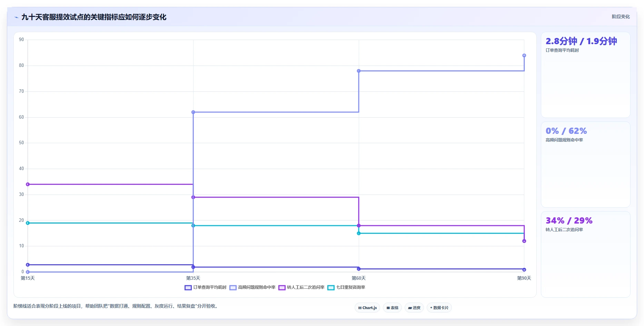
Task: Toggle 高频问题规则命中率 legend color box
Action: [233, 288]
